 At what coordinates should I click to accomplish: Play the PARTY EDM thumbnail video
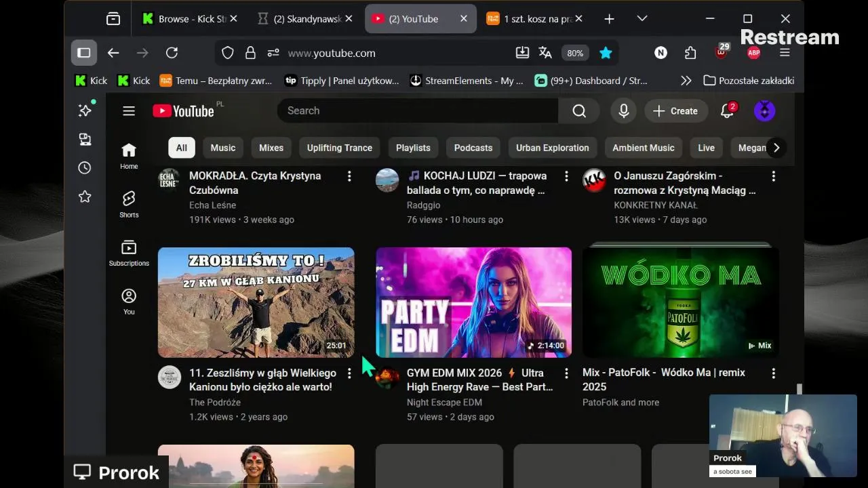coord(474,302)
